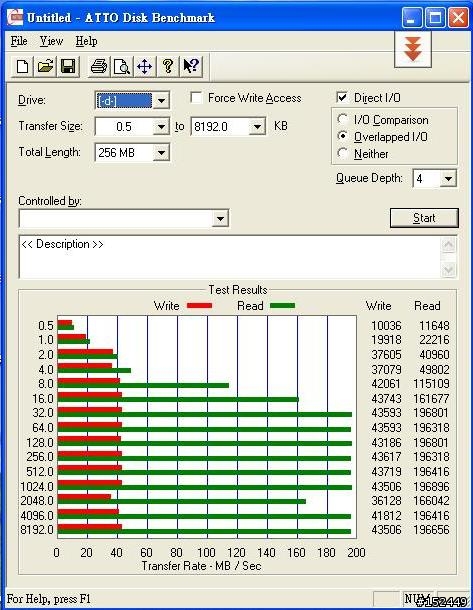Click the New file toolbar icon
The height and width of the screenshot is (610, 473).
22,66
